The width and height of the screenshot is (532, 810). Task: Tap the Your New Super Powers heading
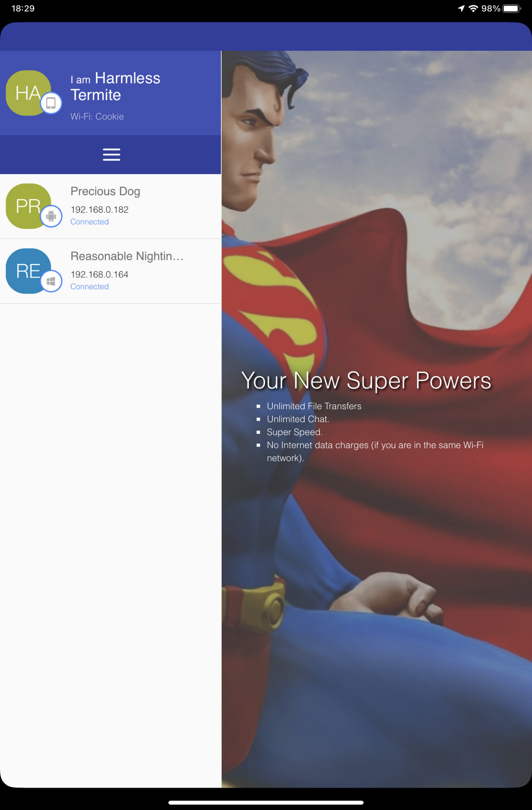pyautogui.click(x=366, y=381)
